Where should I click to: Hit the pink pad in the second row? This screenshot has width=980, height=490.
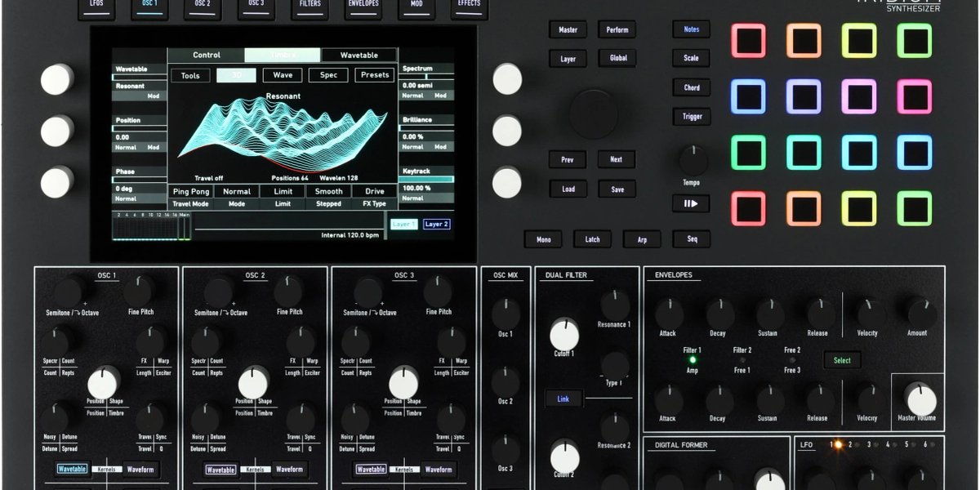click(x=914, y=96)
